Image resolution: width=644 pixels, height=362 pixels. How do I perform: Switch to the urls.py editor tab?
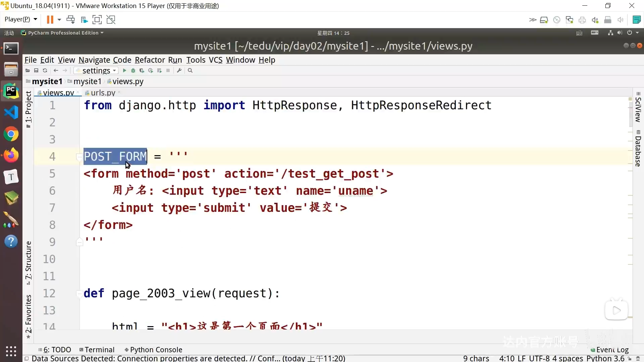(103, 93)
